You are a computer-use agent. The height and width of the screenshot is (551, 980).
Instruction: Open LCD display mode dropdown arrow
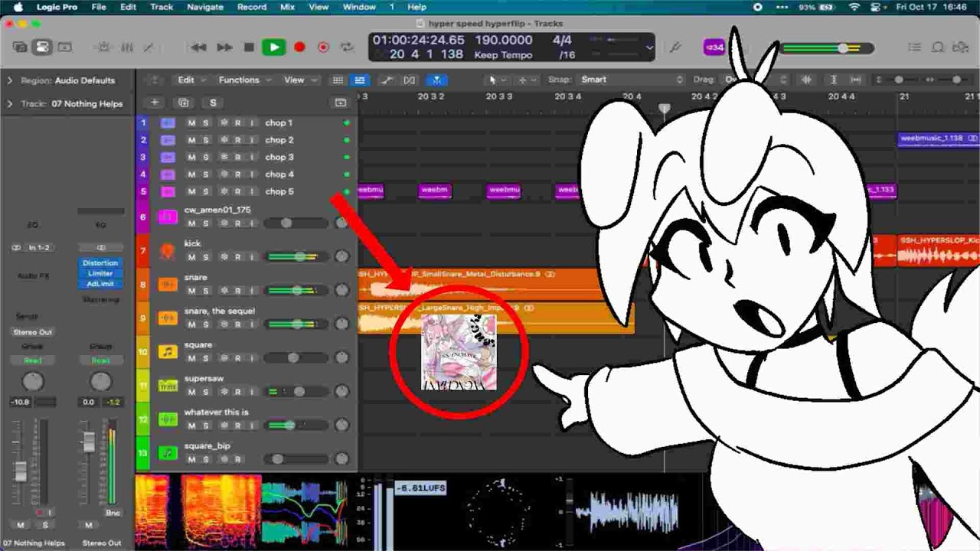[x=649, y=47]
